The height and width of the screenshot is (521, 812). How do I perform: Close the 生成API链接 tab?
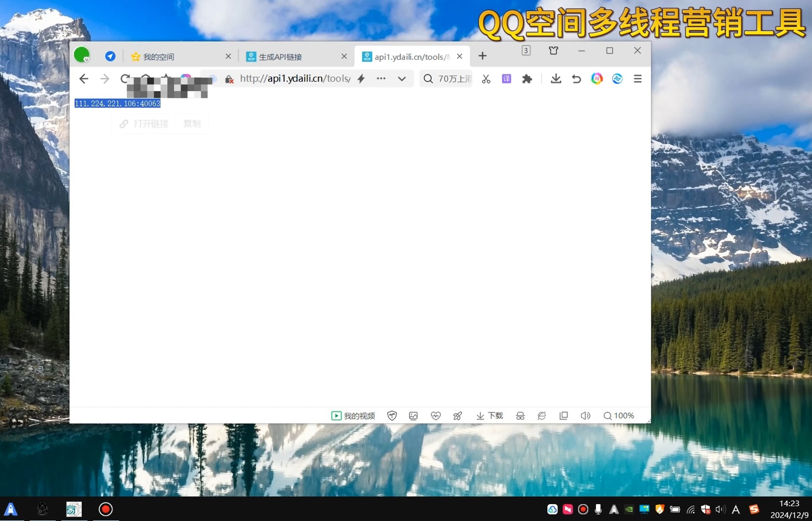(344, 56)
